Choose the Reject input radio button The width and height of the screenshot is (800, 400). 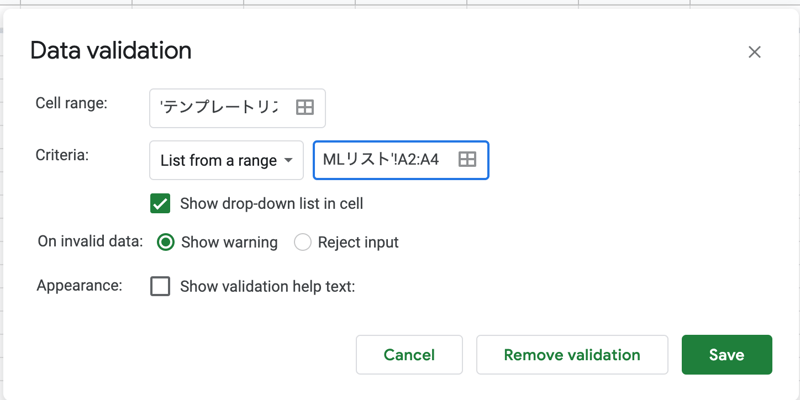pos(303,242)
